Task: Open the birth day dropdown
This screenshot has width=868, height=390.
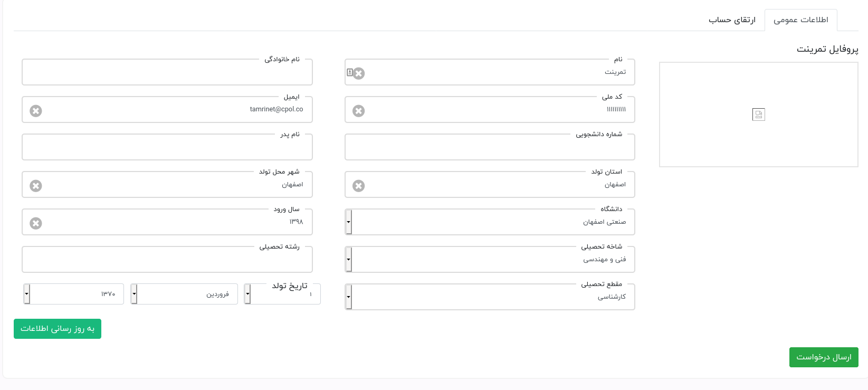Action: pos(282,294)
